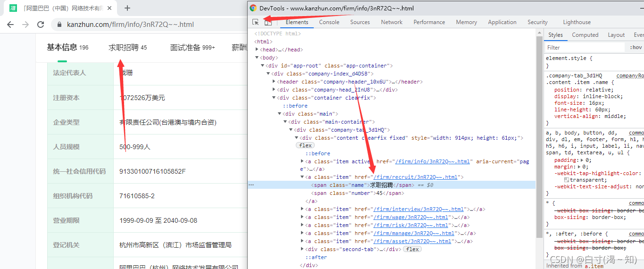Viewport: 644px width, 269px height.
Task: Click the 有限责任公司(台港澳与境内合资) value
Action: coord(168,122)
